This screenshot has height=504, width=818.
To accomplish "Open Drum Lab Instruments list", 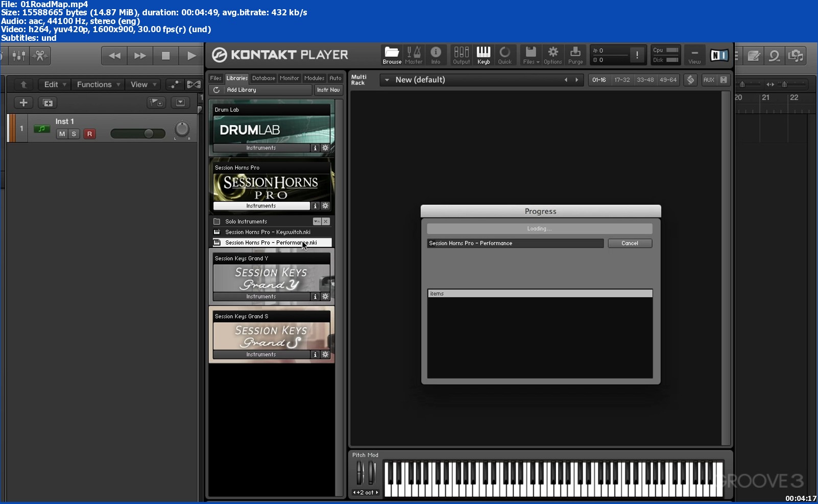I will (261, 148).
